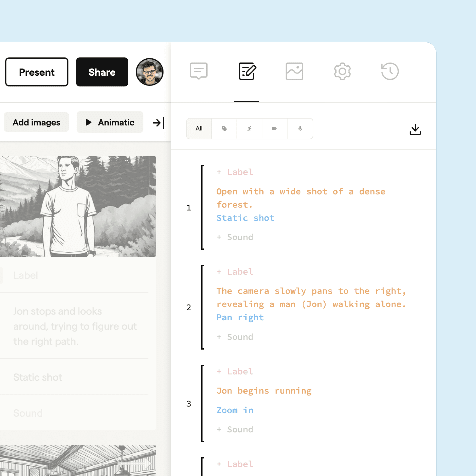Toggle the microphone filter icon

(300, 128)
